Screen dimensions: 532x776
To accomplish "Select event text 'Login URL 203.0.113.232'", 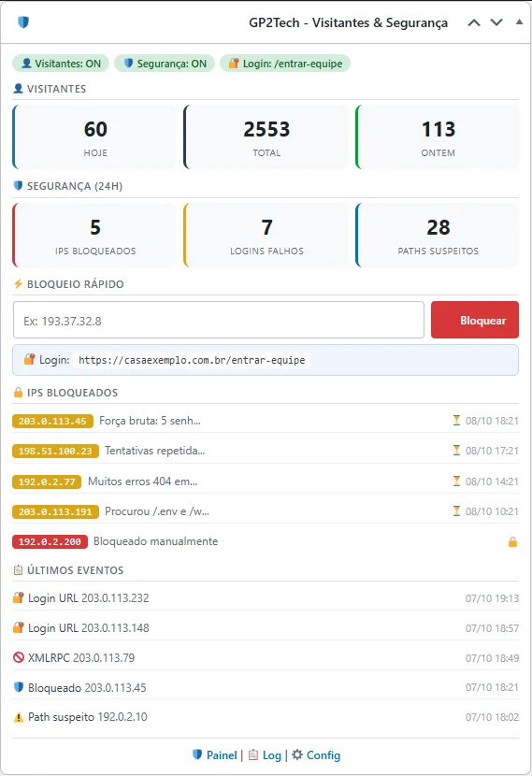I will (x=89, y=597).
